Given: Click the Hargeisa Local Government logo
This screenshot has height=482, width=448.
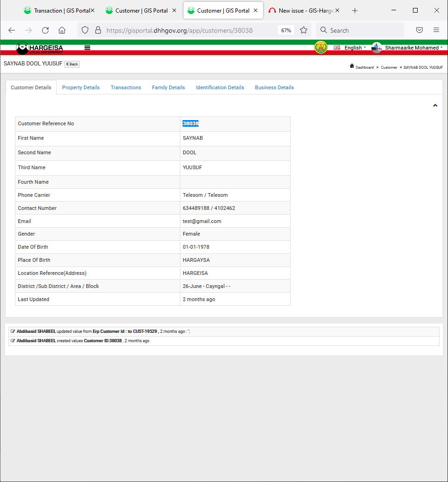Looking at the screenshot, I should (40, 48).
